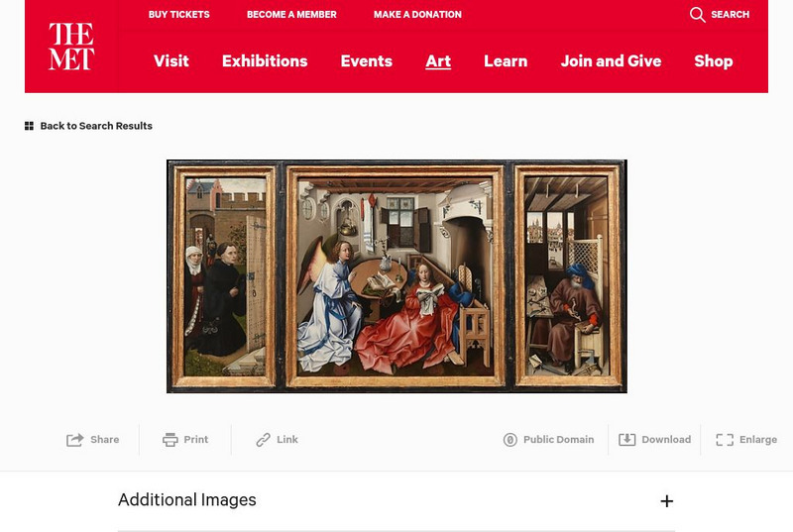Open the Join and Give menu
The height and width of the screenshot is (532, 793).
tap(611, 61)
